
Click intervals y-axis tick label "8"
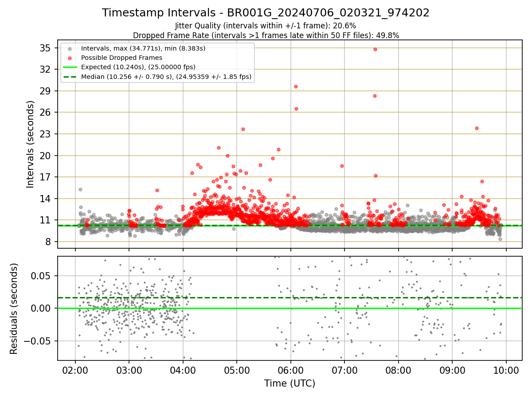[49, 242]
